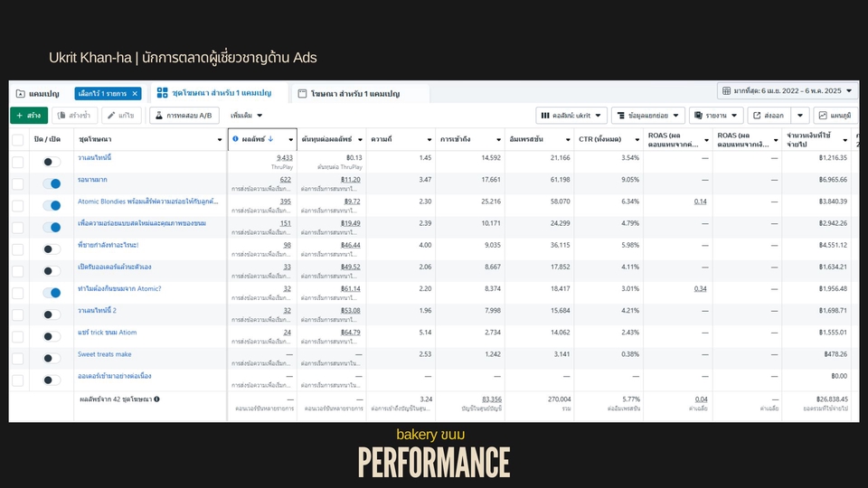Open the date range picker
This screenshot has height=488, width=868.
[788, 90]
